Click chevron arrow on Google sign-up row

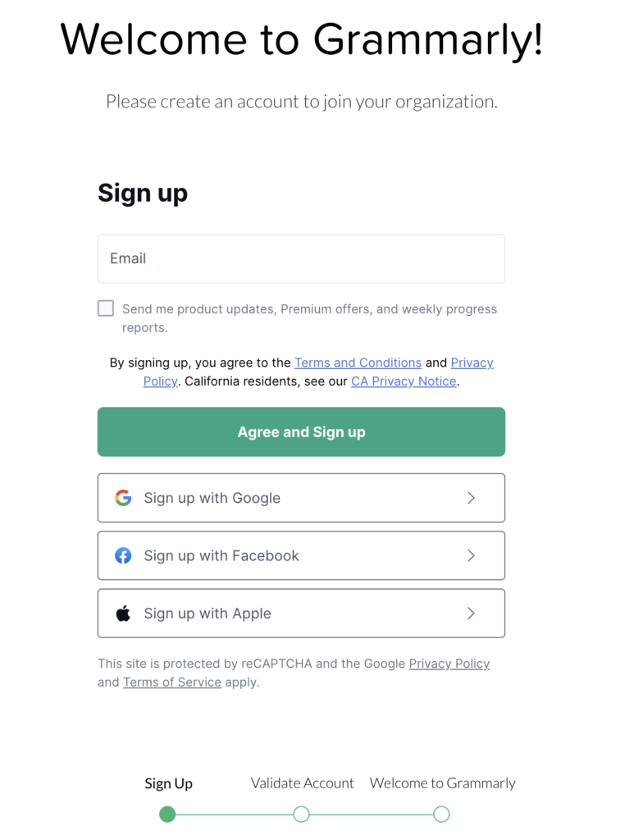[x=471, y=498]
